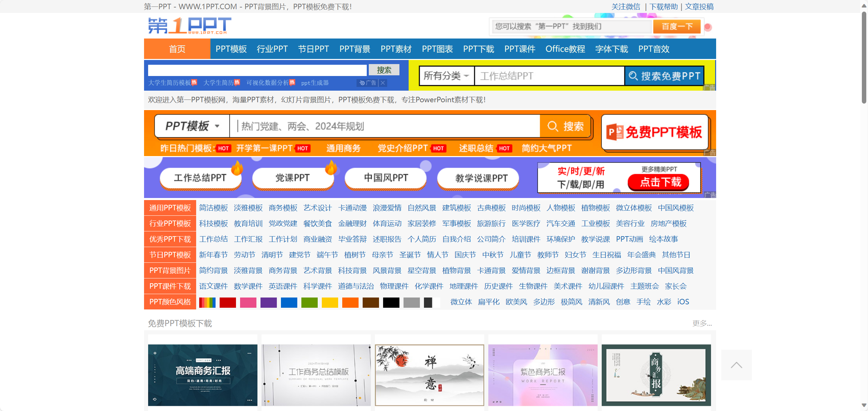This screenshot has height=411, width=868.
Task: Expand the PPT模板 category dropdown
Action: [x=192, y=126]
